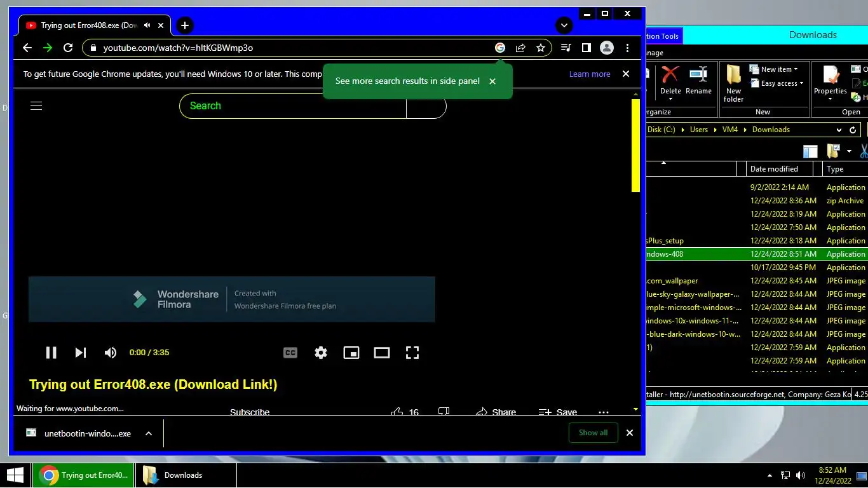Click Downloads breadcrumb segment
Viewport: 868px width, 488px height.
coord(771,130)
